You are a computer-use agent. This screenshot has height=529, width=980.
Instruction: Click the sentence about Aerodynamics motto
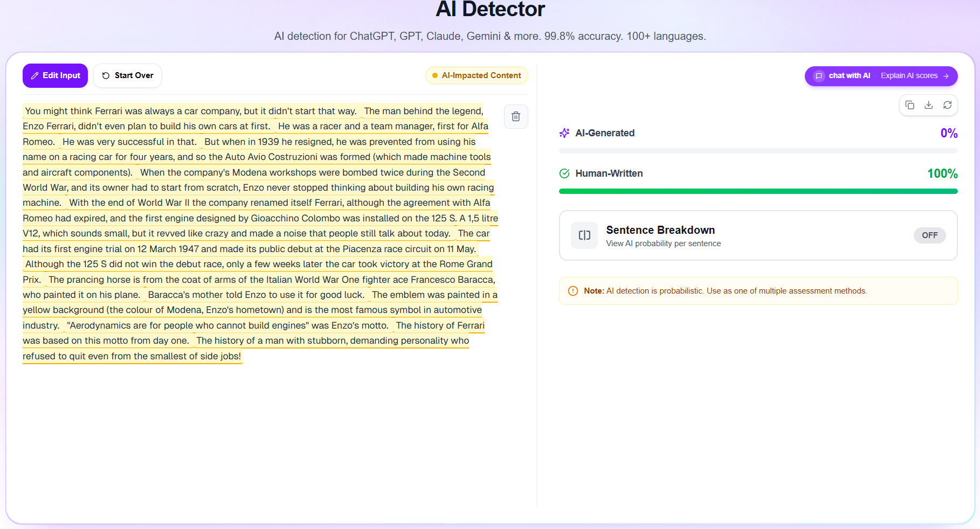click(x=227, y=325)
